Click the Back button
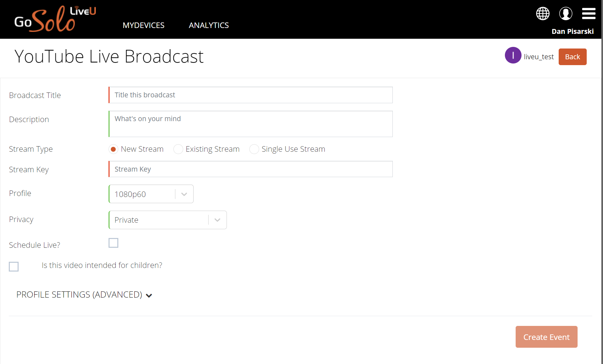 click(572, 57)
